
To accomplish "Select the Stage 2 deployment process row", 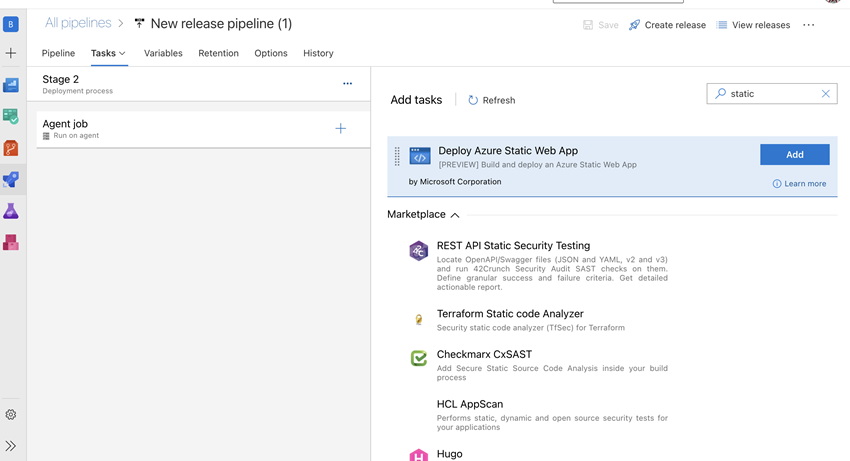I will 199,84.
